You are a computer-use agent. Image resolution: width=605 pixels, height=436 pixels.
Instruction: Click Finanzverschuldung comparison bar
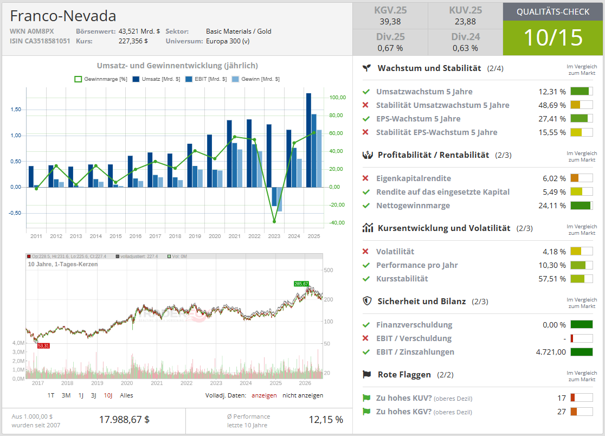581,325
